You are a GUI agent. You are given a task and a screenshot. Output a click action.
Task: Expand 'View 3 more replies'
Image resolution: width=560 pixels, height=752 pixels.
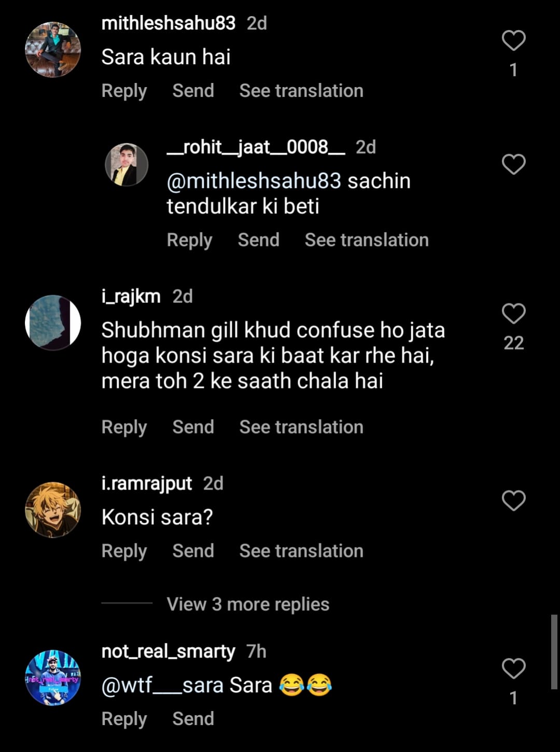coord(248,604)
